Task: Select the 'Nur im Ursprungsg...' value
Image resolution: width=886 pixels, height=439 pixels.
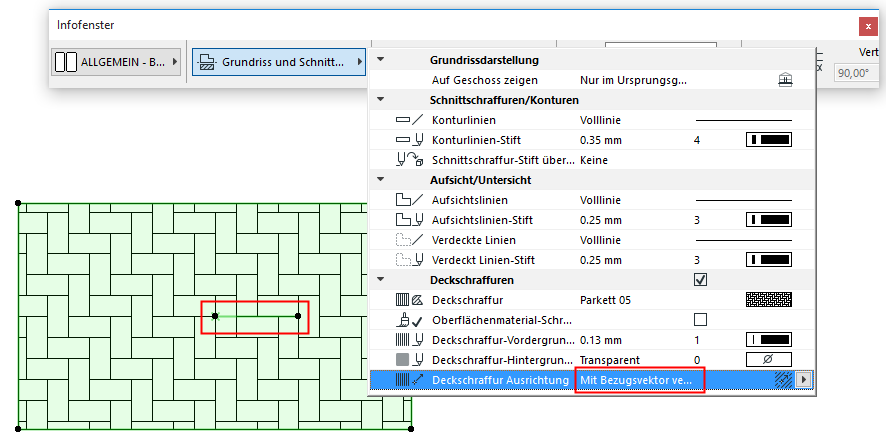Action: (633, 80)
